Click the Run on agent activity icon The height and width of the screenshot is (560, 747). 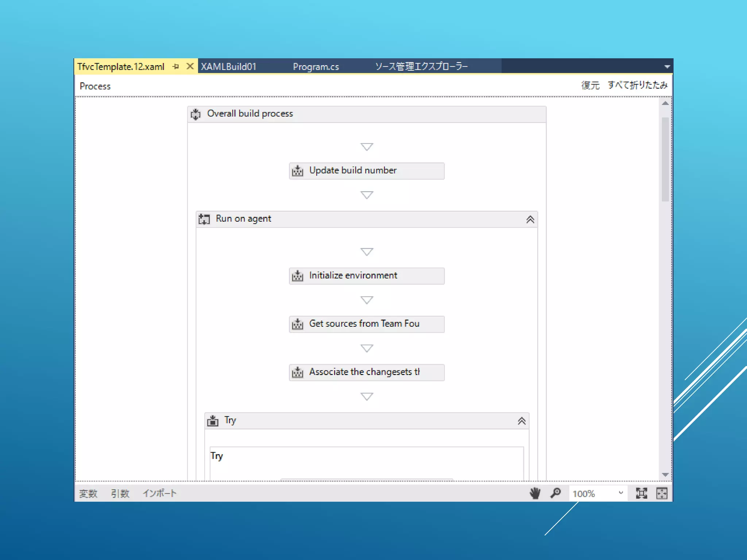[x=204, y=219]
